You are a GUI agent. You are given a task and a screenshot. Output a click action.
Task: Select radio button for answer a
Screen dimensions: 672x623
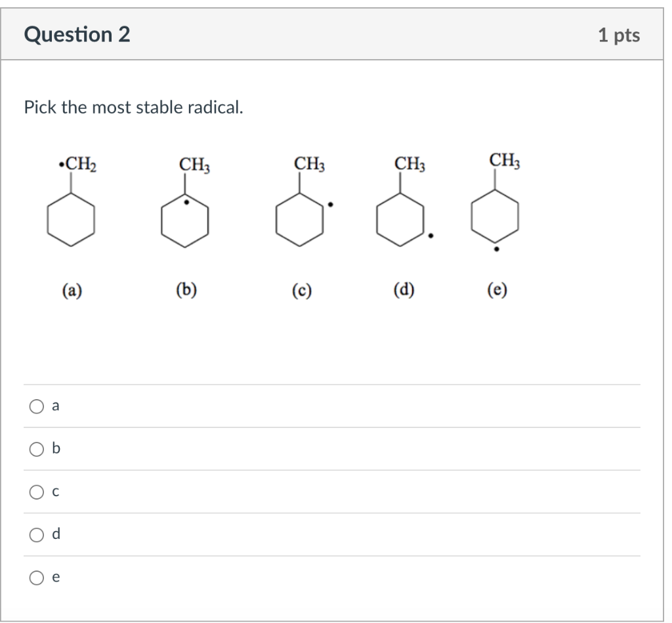(36, 406)
